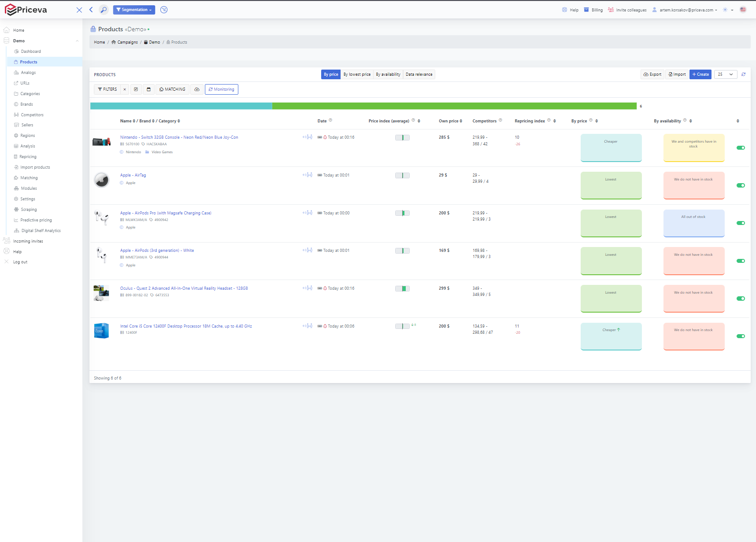This screenshot has width=756, height=542.
Task: Open the FILTERS button
Action: [x=107, y=89]
